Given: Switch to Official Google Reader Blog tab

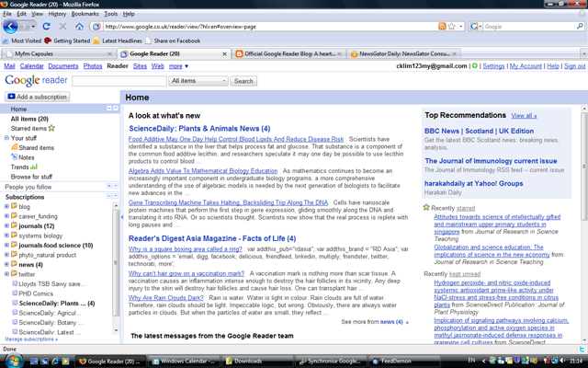Looking at the screenshot, I should [x=288, y=53].
